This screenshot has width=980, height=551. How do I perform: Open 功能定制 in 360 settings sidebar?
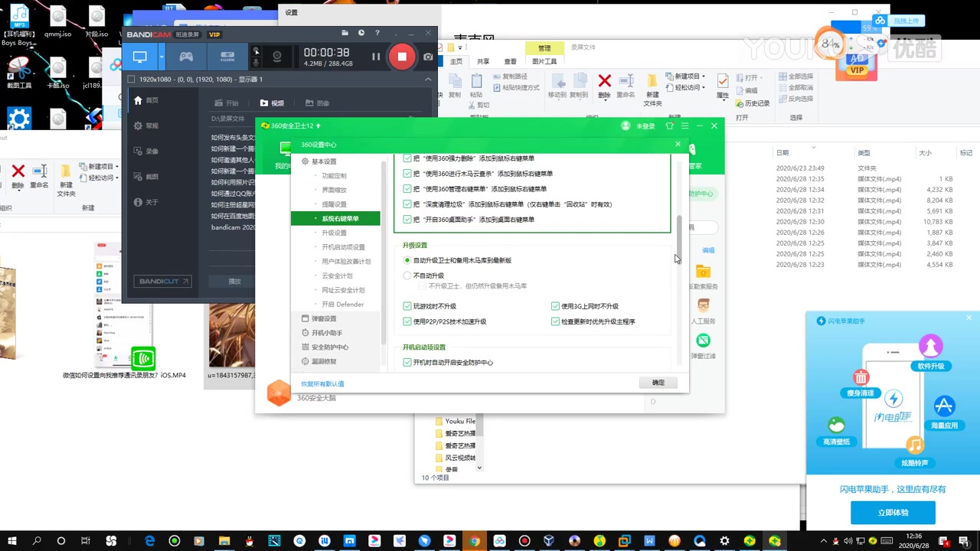pyautogui.click(x=334, y=176)
